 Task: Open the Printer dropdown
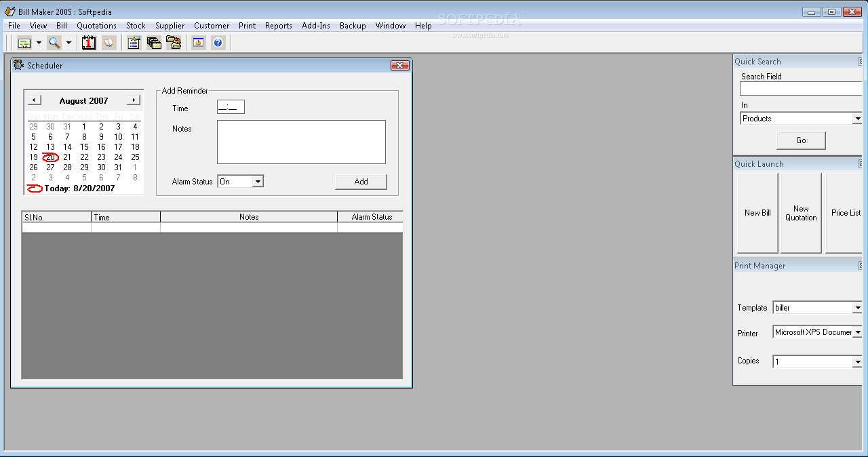pyautogui.click(x=858, y=332)
